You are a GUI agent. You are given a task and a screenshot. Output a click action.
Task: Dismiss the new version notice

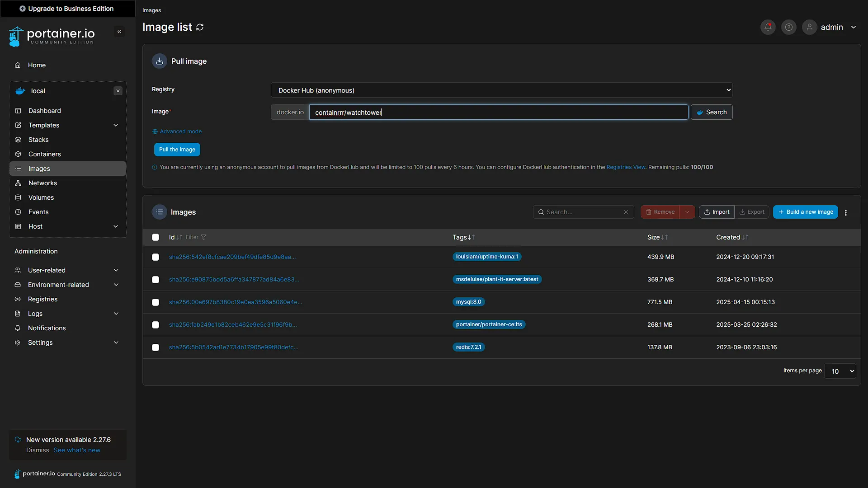[38, 450]
